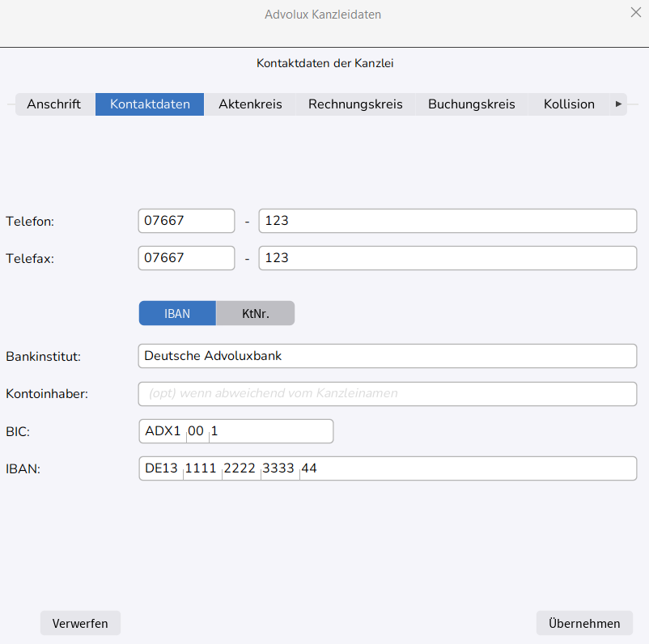Viewport: 649px width, 644px height.
Task: Click the Telefon area code field
Action: [186, 221]
